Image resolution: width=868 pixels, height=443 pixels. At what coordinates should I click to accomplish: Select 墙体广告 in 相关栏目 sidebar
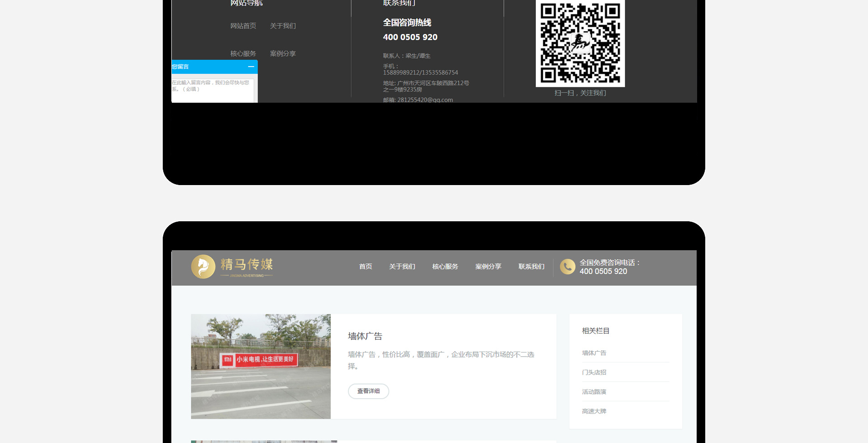594,353
